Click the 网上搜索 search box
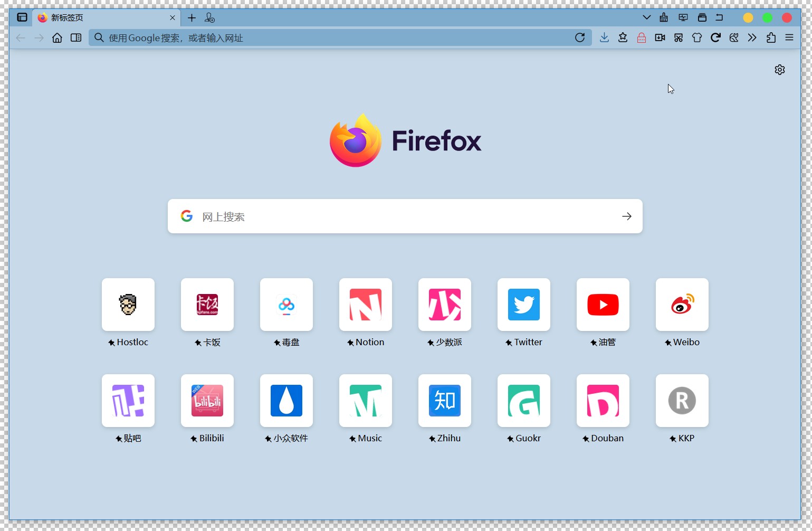Viewport: 812px width, 531px height. [405, 216]
